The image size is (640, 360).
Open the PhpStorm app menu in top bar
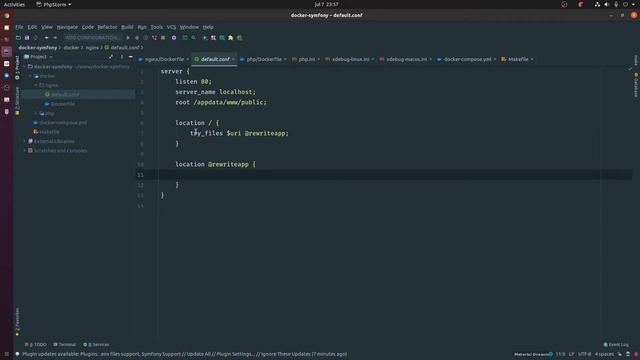click(x=54, y=4)
